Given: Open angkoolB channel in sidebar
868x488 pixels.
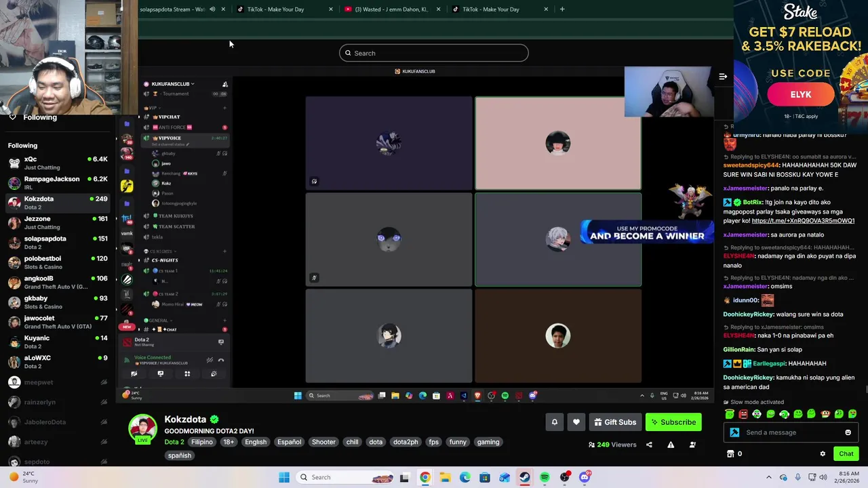Looking at the screenshot, I should click(57, 282).
